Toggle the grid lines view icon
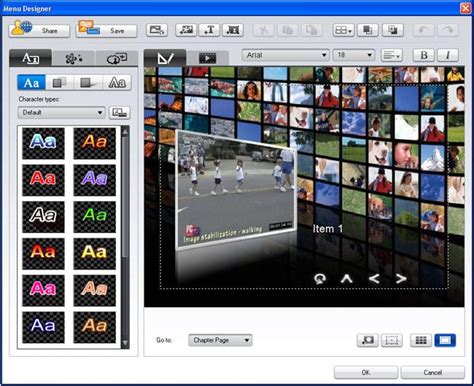 [421, 340]
